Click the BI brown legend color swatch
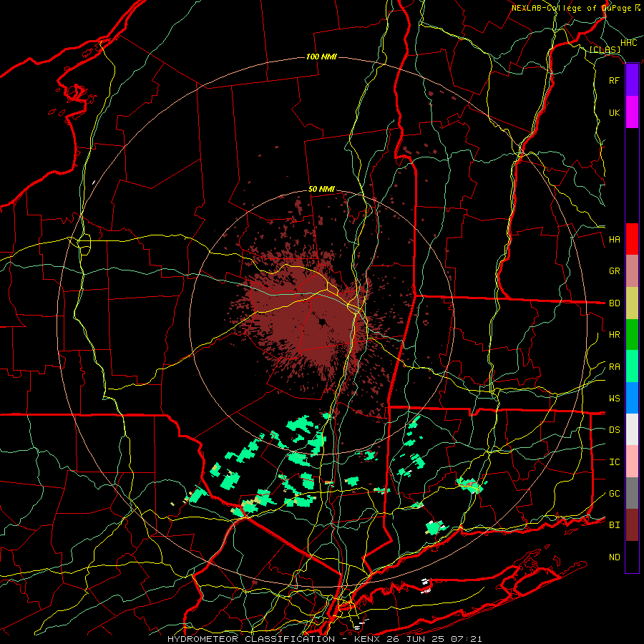This screenshot has width=644, height=644. 632,525
